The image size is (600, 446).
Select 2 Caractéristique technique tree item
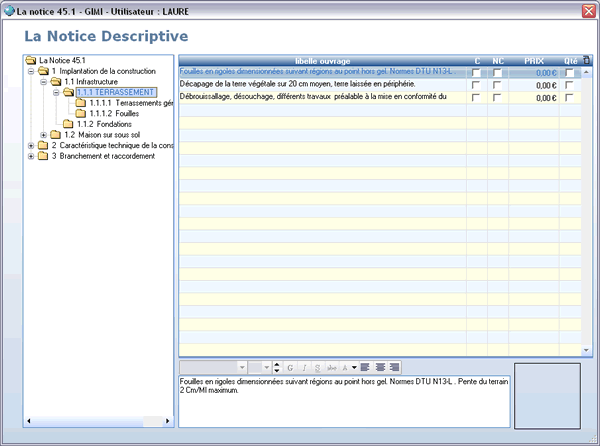(112, 145)
